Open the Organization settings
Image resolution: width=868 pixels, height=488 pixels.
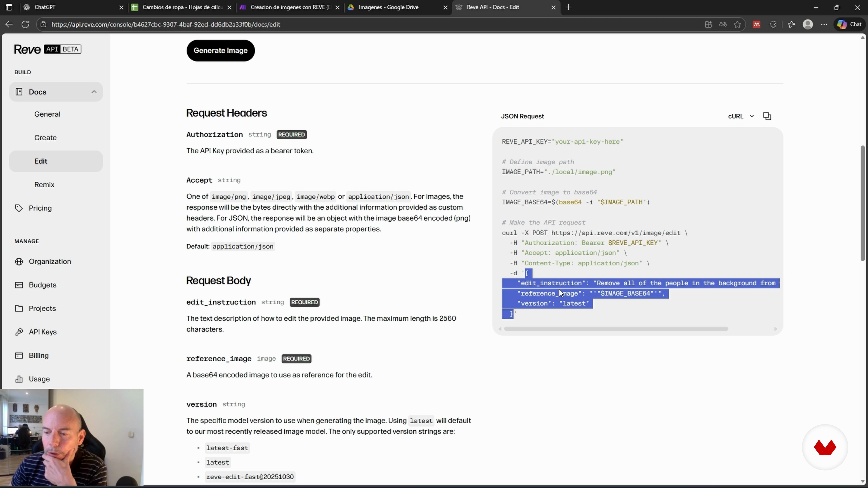point(50,262)
